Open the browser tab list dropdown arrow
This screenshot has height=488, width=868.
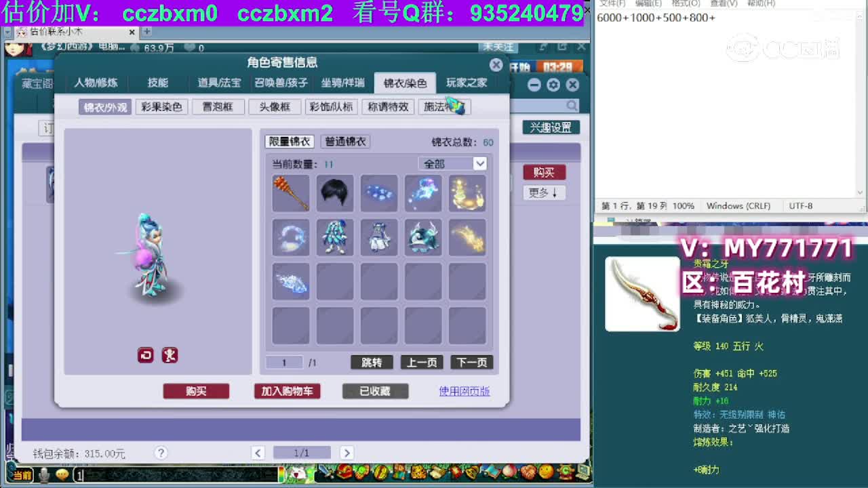pyautogui.click(x=8, y=32)
